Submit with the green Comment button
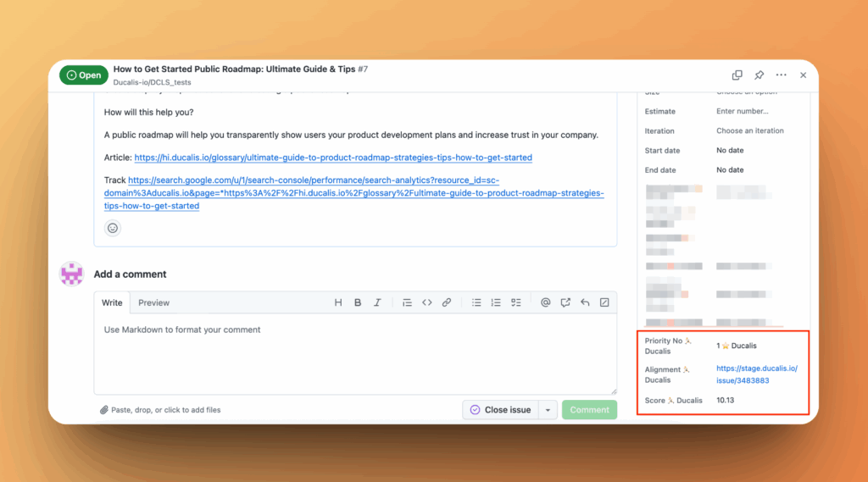Image resolution: width=868 pixels, height=482 pixels. point(590,410)
